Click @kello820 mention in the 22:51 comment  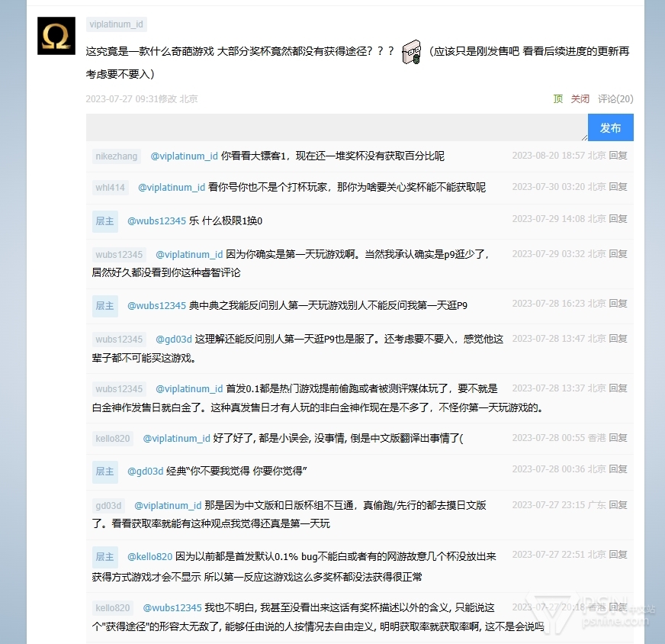[x=149, y=557]
